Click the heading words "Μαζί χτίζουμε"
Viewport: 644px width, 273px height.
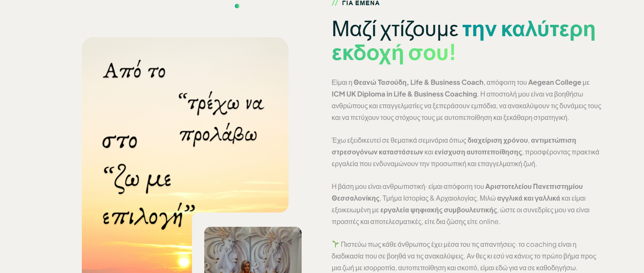(x=394, y=29)
